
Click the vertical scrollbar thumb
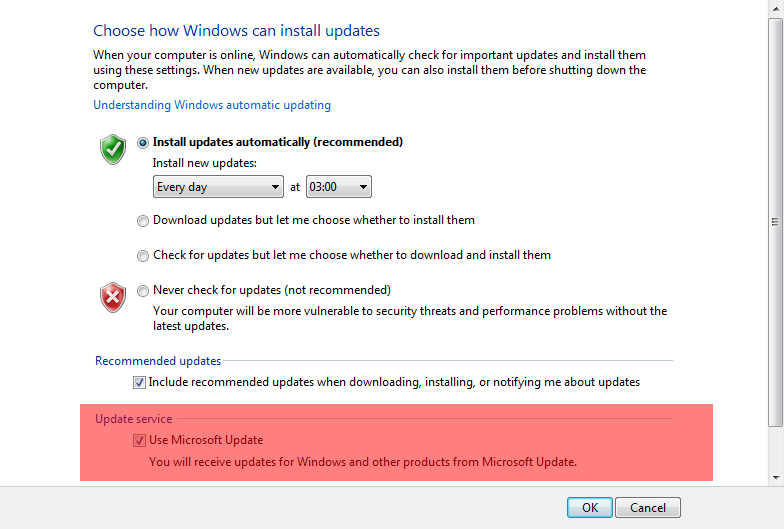pyautogui.click(x=776, y=222)
